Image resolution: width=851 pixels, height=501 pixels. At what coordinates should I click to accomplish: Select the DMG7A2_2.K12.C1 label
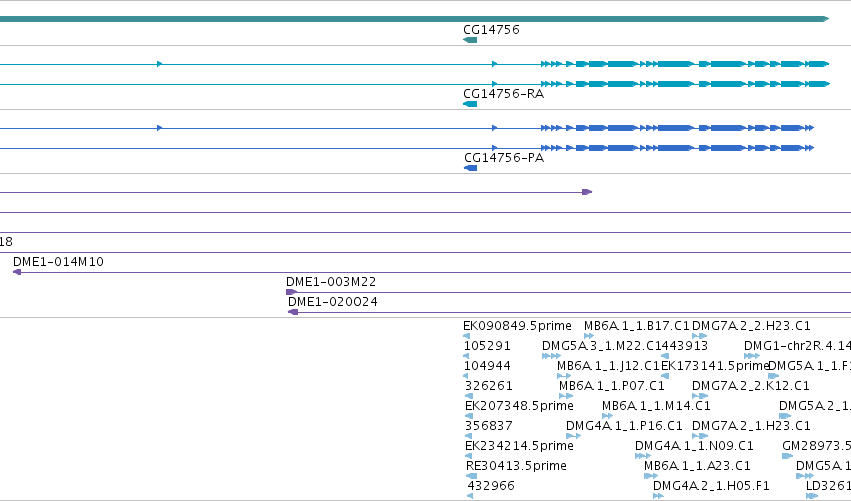coord(751,386)
